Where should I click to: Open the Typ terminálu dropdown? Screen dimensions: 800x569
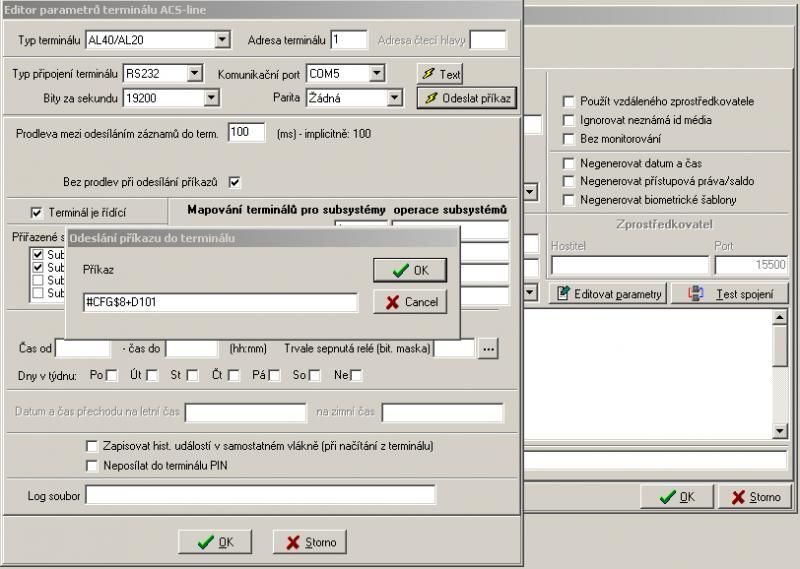pyautogui.click(x=222, y=40)
